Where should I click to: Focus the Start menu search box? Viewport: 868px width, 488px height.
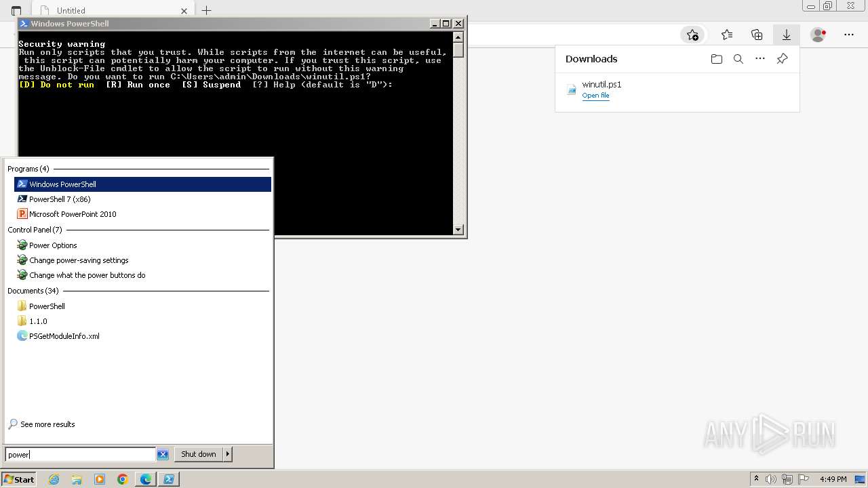pyautogui.click(x=81, y=455)
